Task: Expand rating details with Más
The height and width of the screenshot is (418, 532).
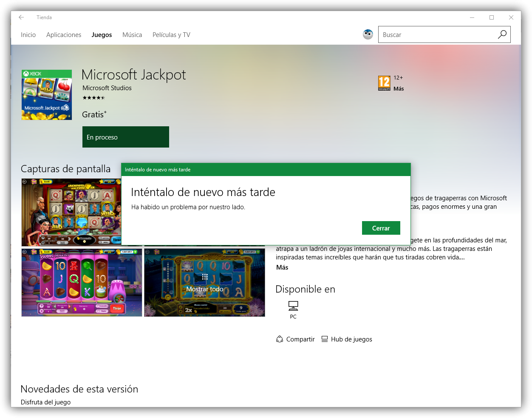Action: [x=399, y=89]
